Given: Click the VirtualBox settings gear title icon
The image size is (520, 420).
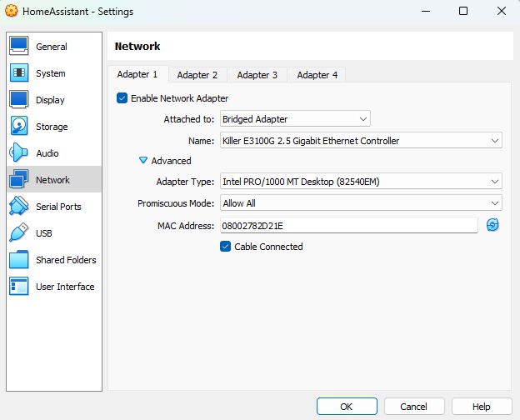Looking at the screenshot, I should coord(12,11).
